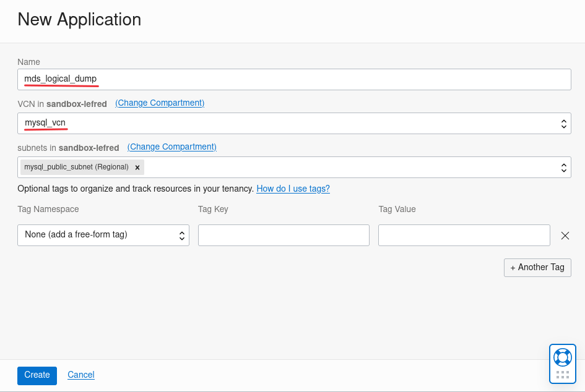The width and height of the screenshot is (585, 392).
Task: Click the Tag Namespace stepper arrows
Action: [x=181, y=235]
